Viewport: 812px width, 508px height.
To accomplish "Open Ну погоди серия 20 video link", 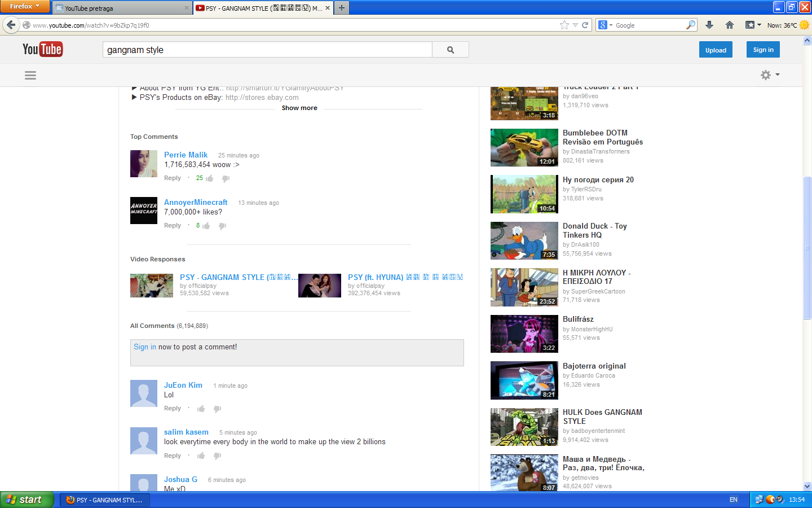I will (x=598, y=179).
